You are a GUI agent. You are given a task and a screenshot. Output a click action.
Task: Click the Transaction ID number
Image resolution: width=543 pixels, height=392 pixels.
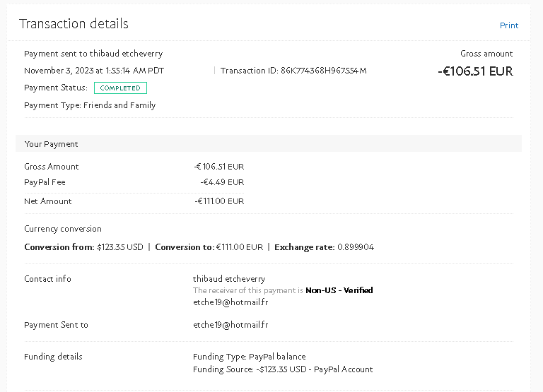click(323, 71)
